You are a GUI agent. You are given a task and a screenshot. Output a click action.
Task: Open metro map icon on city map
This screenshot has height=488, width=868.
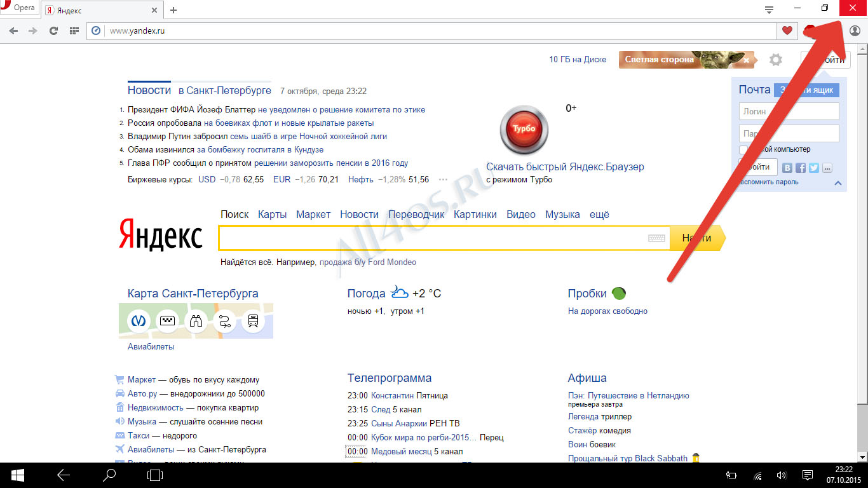click(x=139, y=321)
